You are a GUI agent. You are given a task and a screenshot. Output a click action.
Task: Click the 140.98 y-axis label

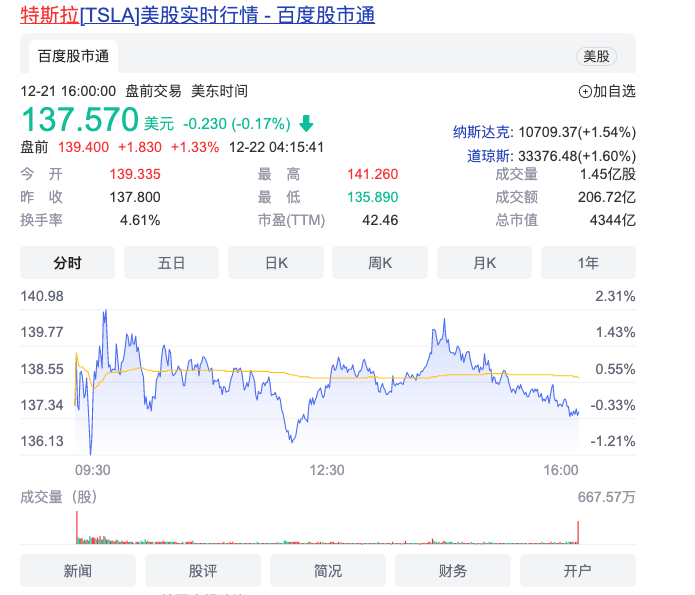(42, 296)
